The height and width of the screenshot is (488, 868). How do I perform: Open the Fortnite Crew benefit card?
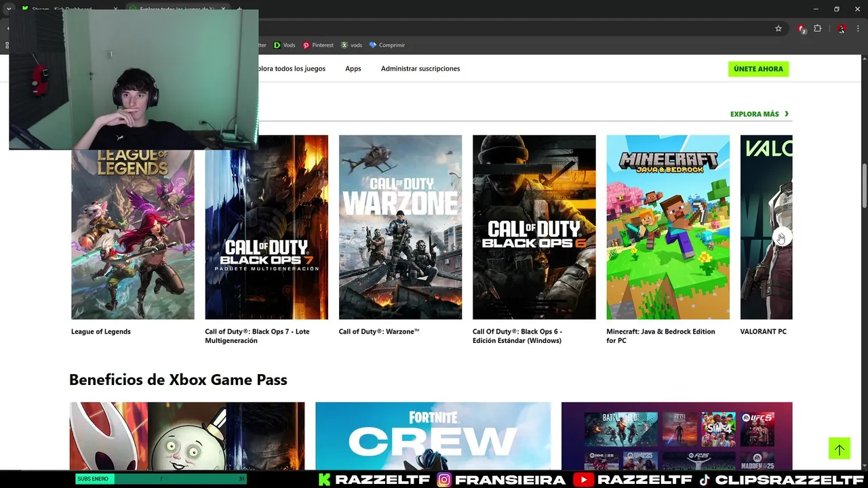433,436
